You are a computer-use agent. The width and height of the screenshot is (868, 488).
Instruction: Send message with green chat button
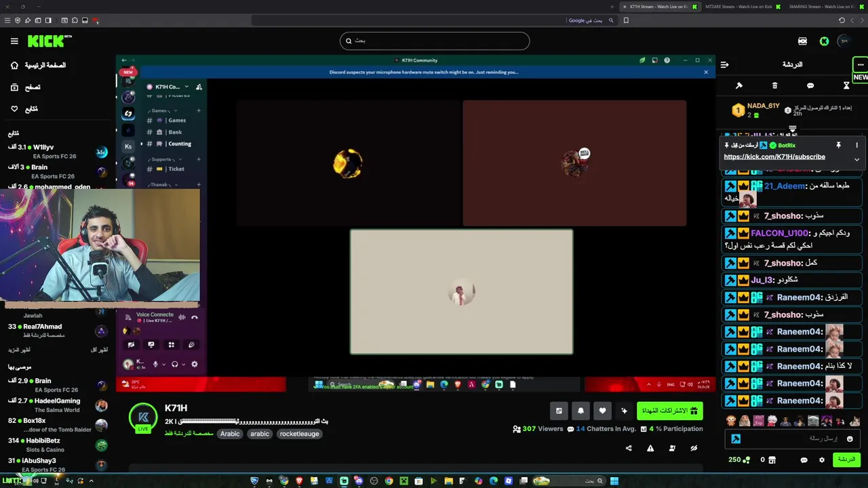click(x=847, y=460)
